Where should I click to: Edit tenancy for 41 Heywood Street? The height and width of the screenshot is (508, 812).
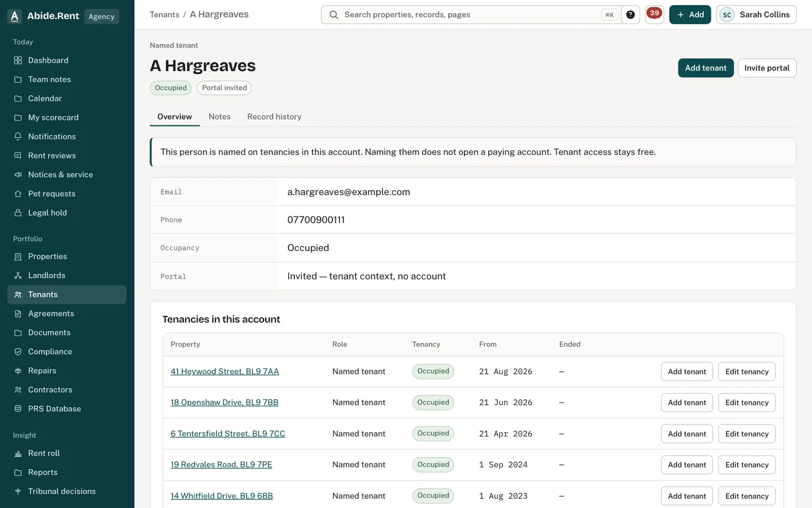[747, 371]
